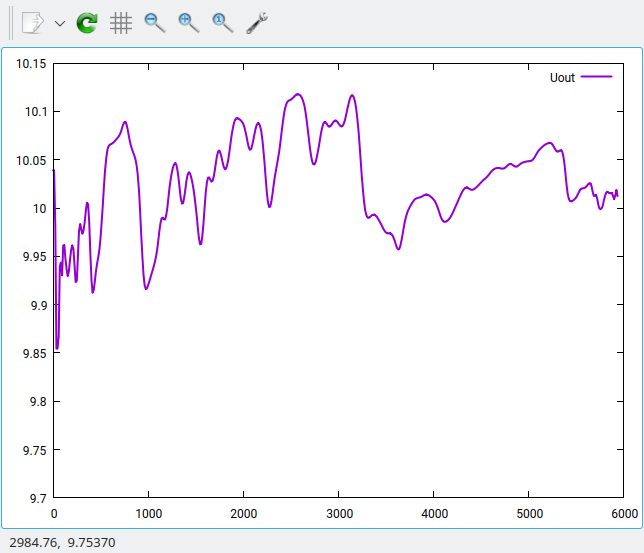Click the toolbar drag handle
Image resolution: width=644 pixels, height=553 pixels.
point(11,23)
